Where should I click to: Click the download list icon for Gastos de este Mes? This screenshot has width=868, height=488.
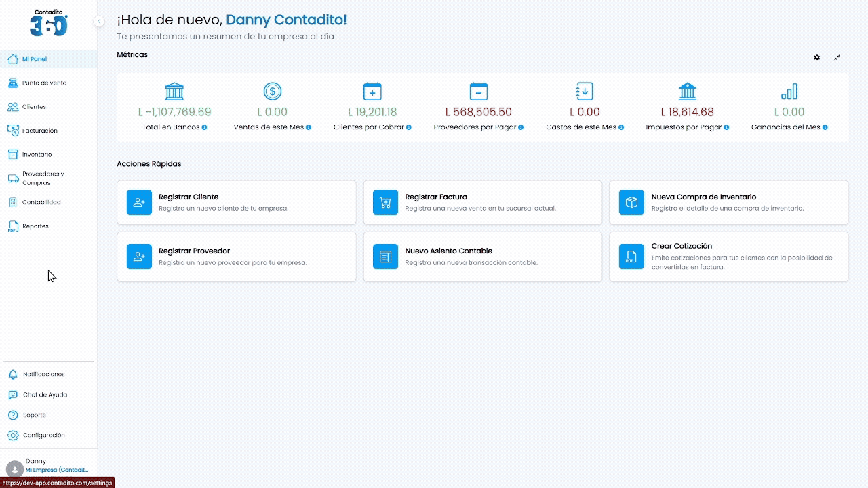pyautogui.click(x=585, y=91)
